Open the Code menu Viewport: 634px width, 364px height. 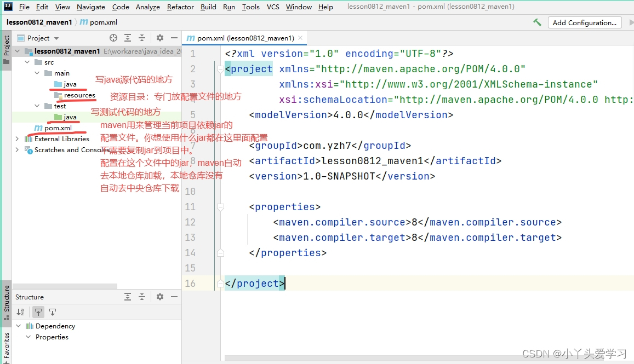121,7
